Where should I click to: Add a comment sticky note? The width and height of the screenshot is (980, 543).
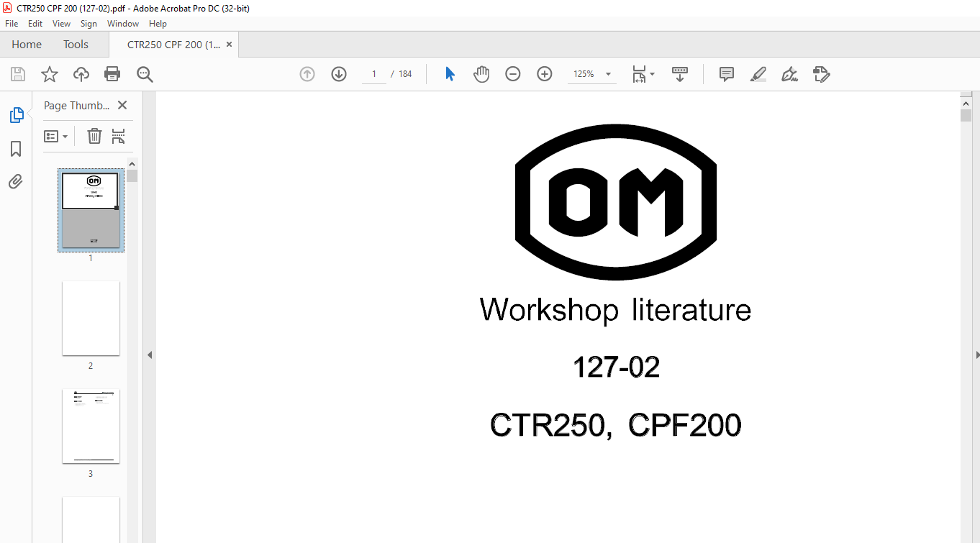tap(727, 74)
